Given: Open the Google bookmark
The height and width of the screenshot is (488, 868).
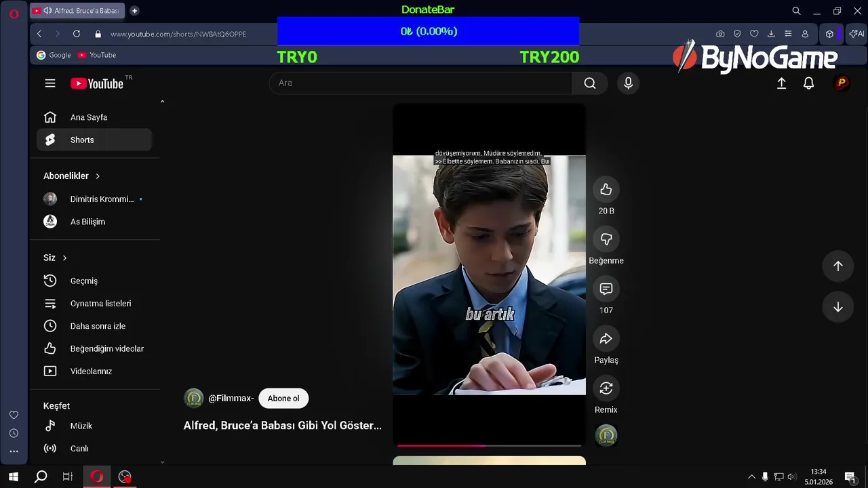Looking at the screenshot, I should pyautogui.click(x=54, y=55).
